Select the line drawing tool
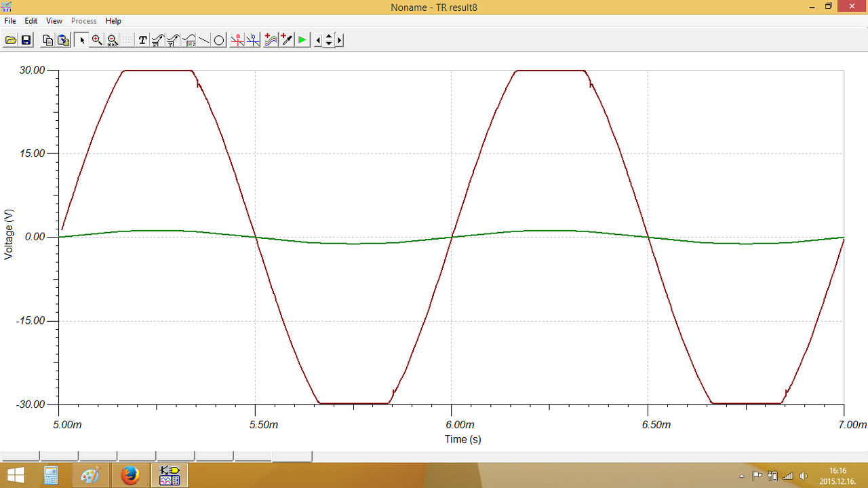 coord(203,40)
